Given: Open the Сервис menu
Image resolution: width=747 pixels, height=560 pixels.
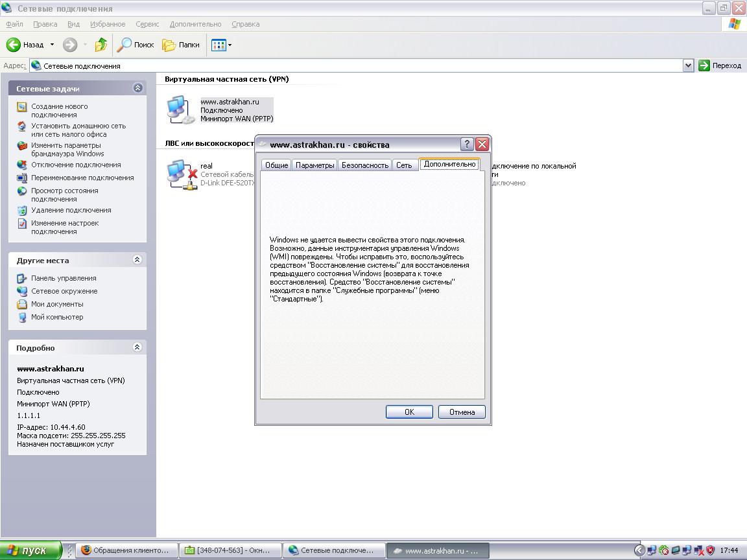Looking at the screenshot, I should click(x=147, y=24).
